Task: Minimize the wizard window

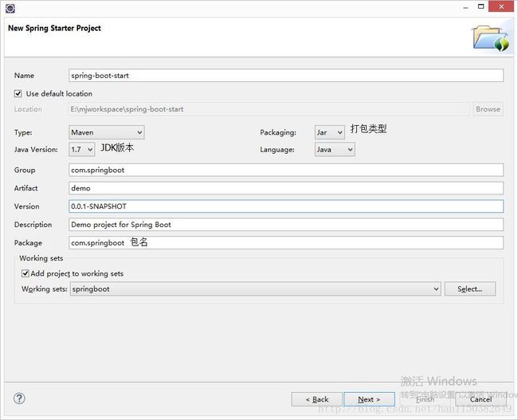Action: pos(466,7)
